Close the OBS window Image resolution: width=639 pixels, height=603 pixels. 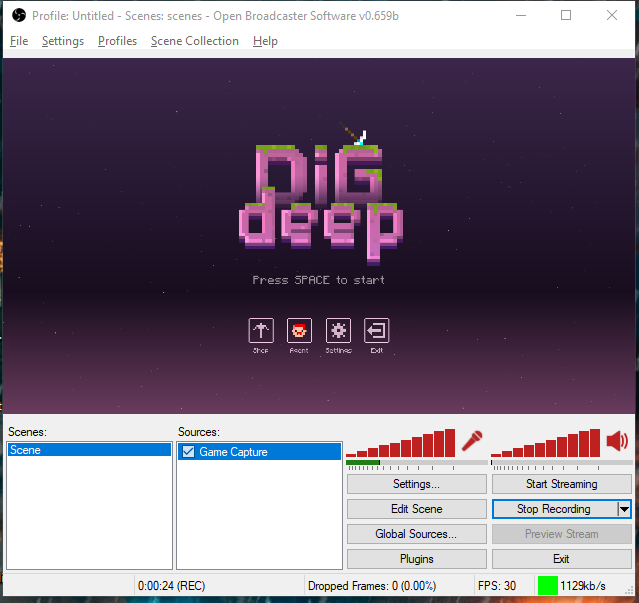click(611, 15)
